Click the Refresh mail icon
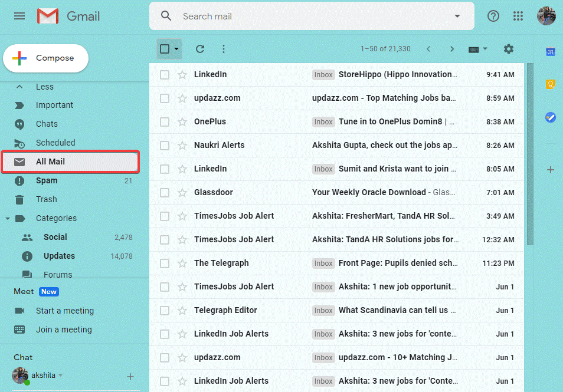563x392 pixels. (200, 49)
